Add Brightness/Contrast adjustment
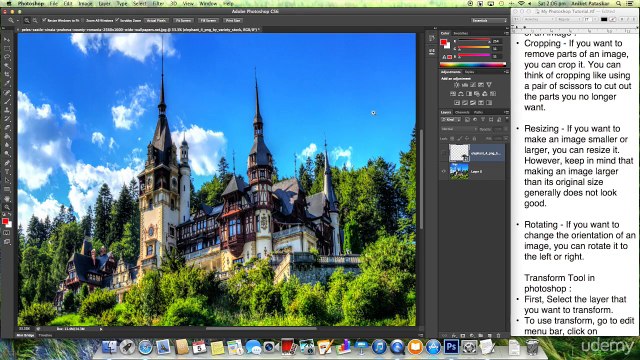This screenshot has height=360, width=640. coord(456,85)
